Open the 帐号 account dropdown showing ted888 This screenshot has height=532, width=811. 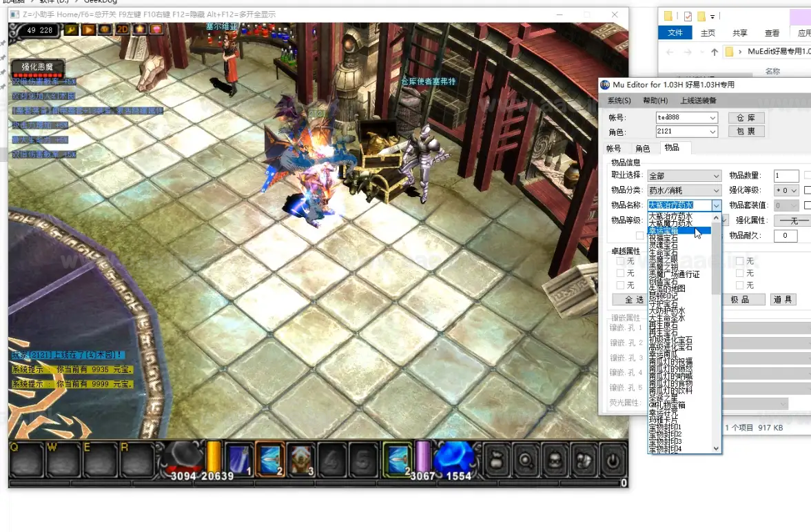coord(686,118)
